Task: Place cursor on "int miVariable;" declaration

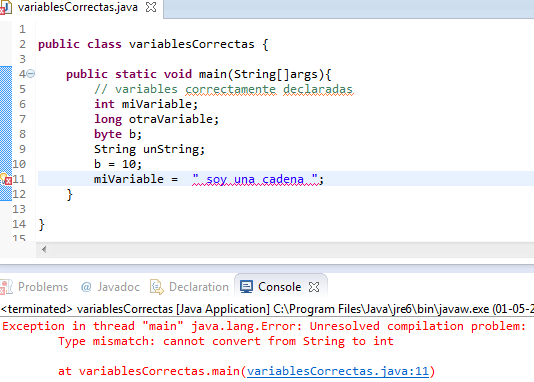Action: point(146,104)
